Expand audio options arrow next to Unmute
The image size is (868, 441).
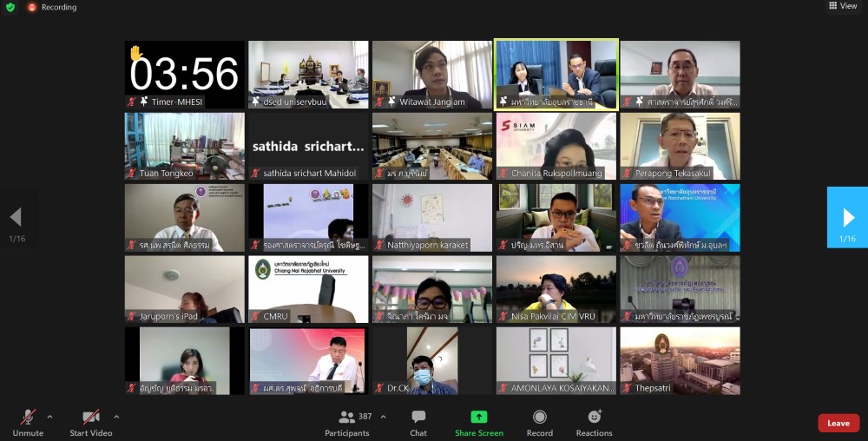[x=49, y=417]
